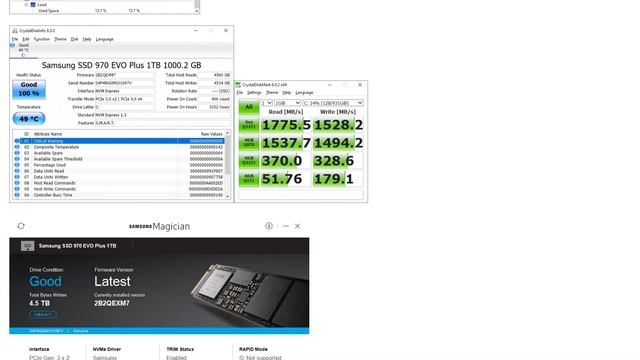Click the CrystalDiskInfo title bar icon
640x360 pixels.
click(15, 31)
